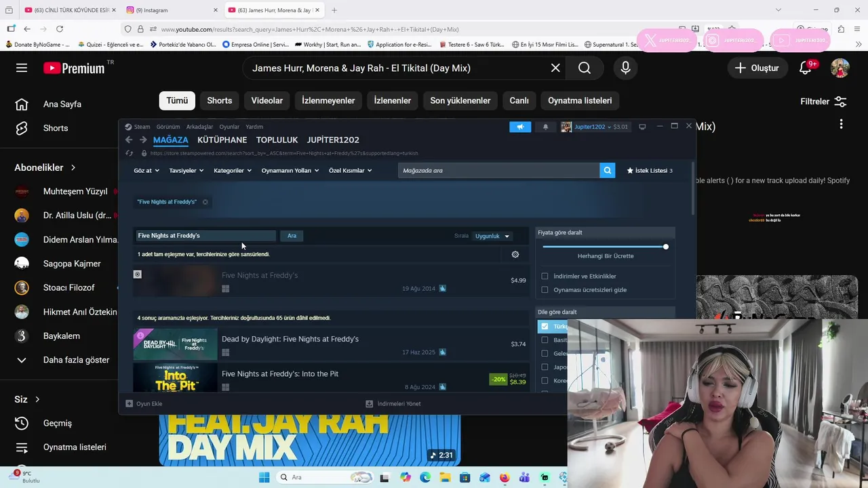Click Steam's blue announcements megaphone button
Screen dimensions: 868x488
pos(520,127)
